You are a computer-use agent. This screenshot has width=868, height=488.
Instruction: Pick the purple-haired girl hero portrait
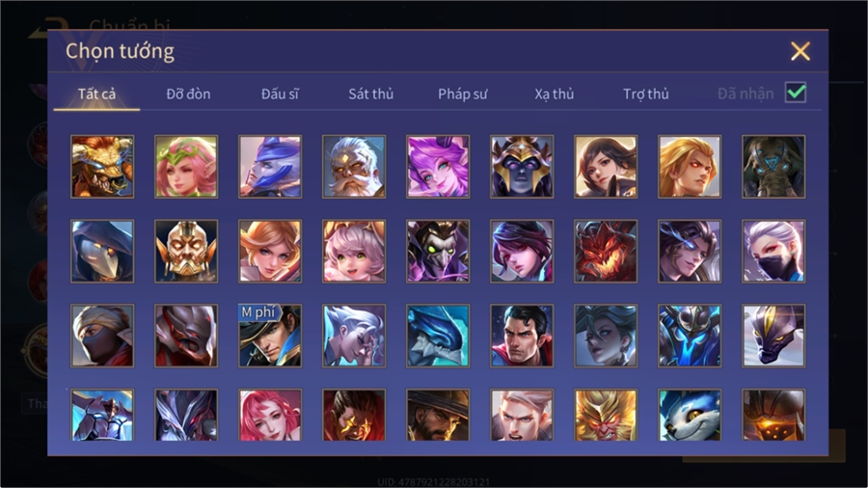[x=438, y=167]
